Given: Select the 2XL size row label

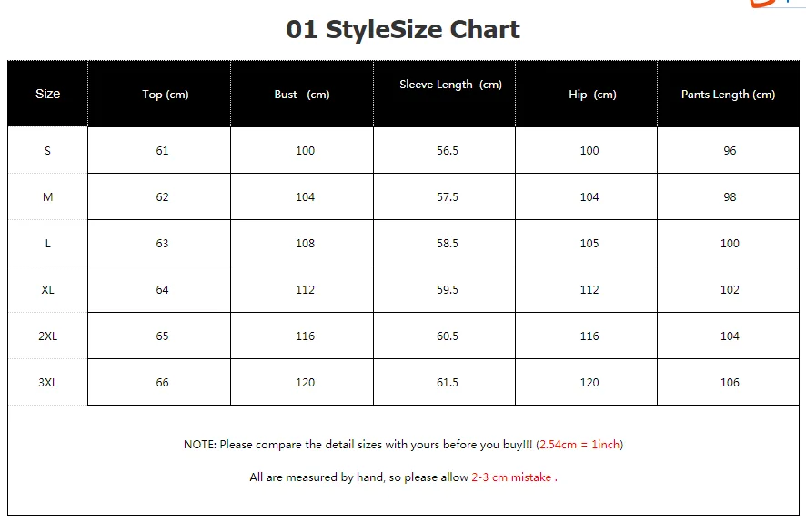Looking at the screenshot, I should [48, 336].
